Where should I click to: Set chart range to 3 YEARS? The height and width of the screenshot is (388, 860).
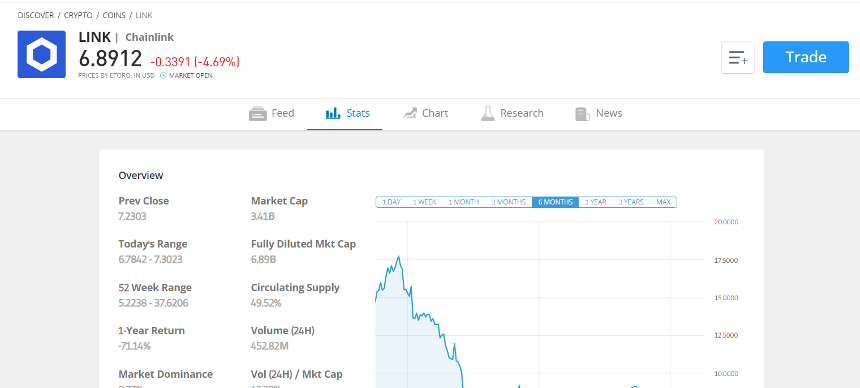[x=631, y=202]
